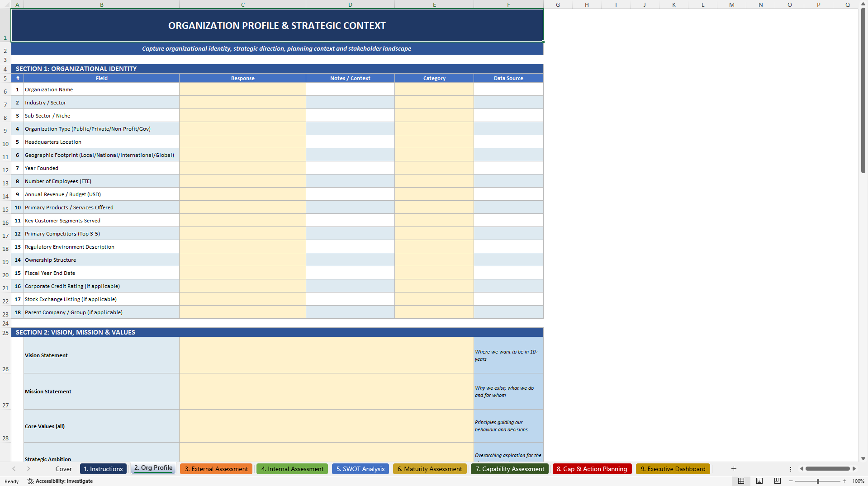Click Mission Statement input area

[x=326, y=392]
